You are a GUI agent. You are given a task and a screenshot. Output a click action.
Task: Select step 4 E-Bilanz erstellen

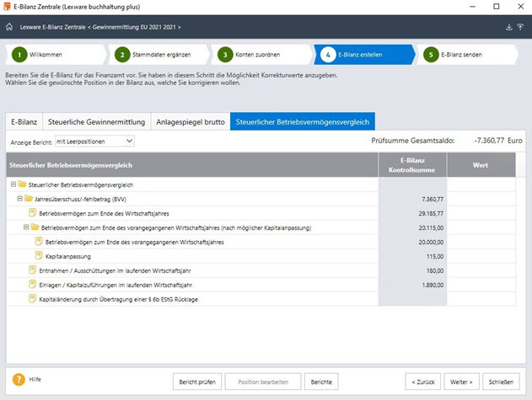point(363,55)
